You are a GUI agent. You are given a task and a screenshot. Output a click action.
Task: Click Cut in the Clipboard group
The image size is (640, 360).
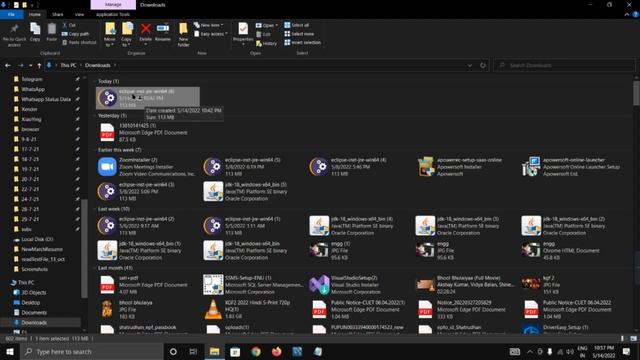(69, 25)
